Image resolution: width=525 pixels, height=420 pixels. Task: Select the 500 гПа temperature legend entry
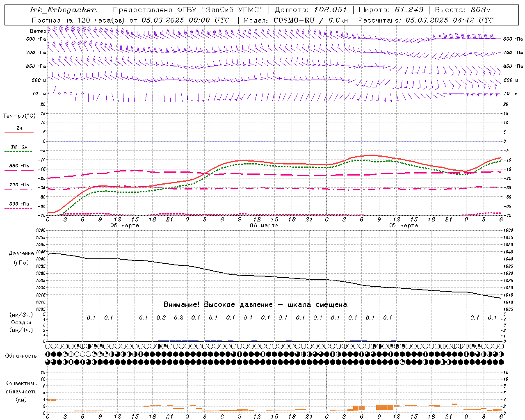coord(19,204)
